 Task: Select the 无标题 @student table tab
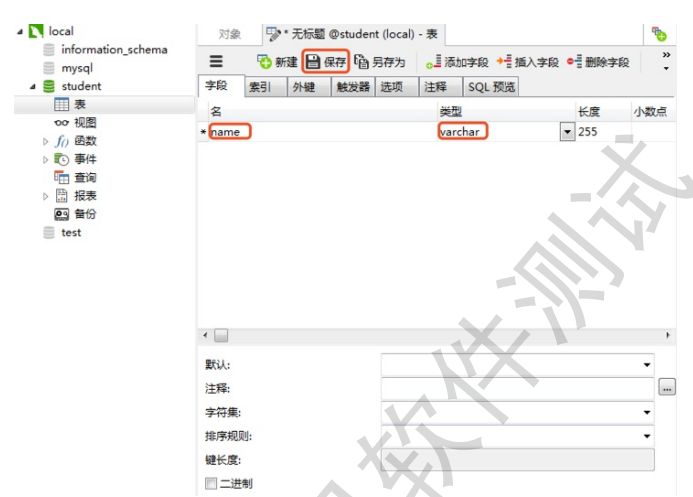click(x=354, y=34)
